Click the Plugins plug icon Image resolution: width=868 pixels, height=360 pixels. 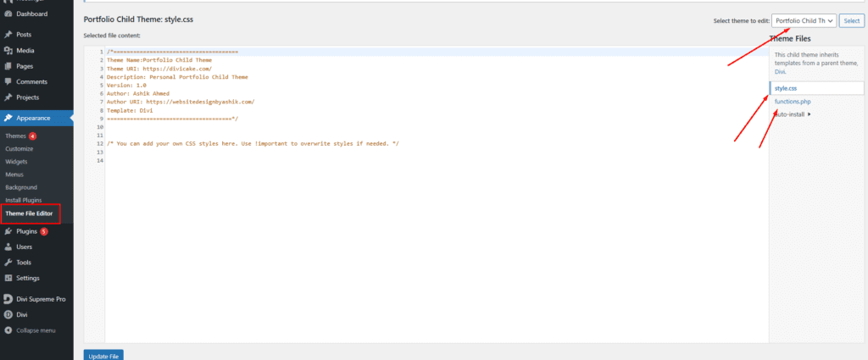click(8, 232)
